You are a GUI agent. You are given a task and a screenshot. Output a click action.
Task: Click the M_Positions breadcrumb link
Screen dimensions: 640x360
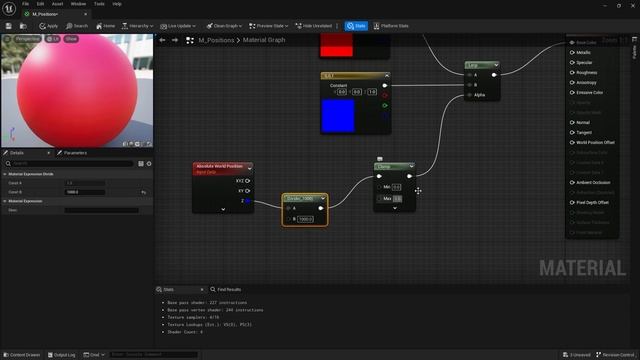[x=216, y=40]
